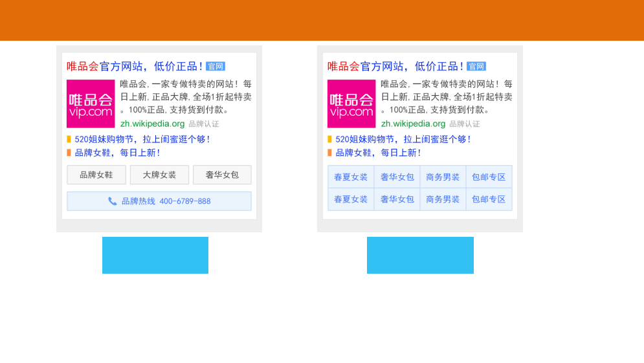Select 商务男装 in the first grid row
Image resolution: width=644 pixels, height=363 pixels.
pos(443,177)
